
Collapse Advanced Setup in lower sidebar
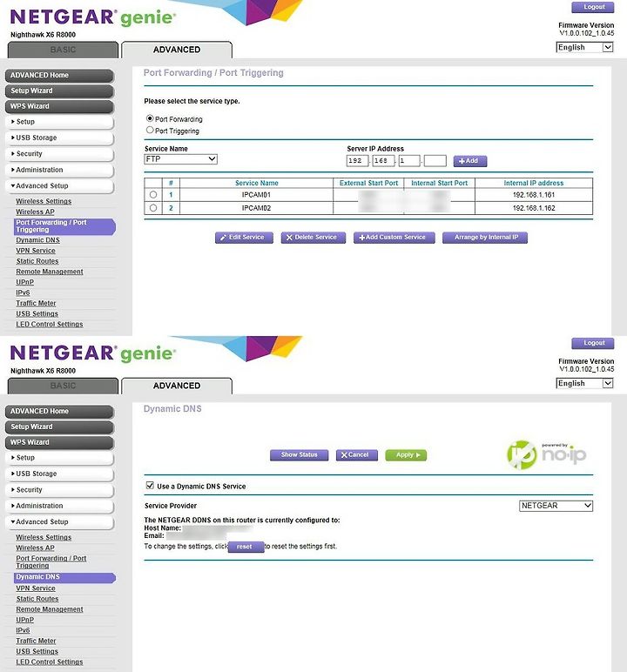coord(59,522)
